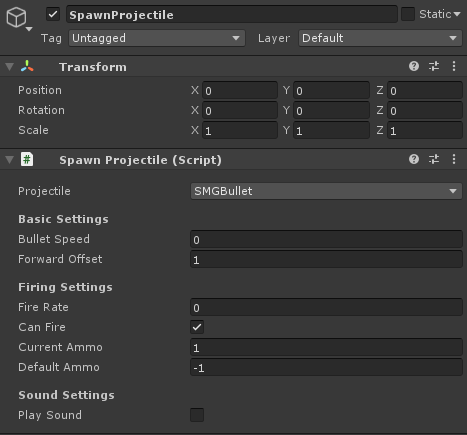The image size is (467, 435).
Task: Open Transform component help reference
Action: [x=414, y=66]
